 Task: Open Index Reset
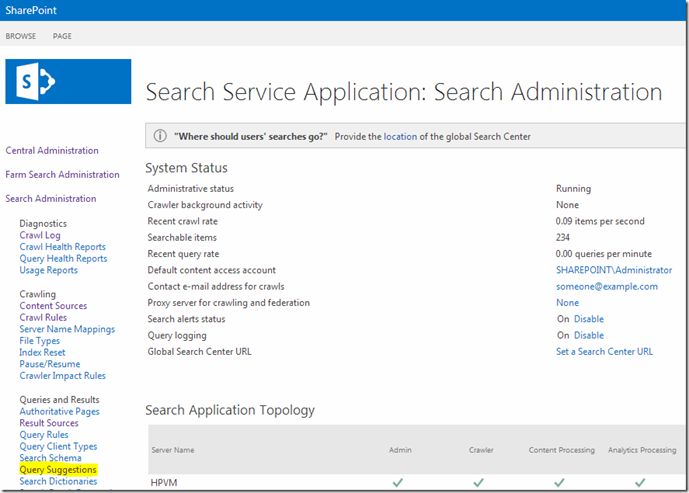pos(42,352)
